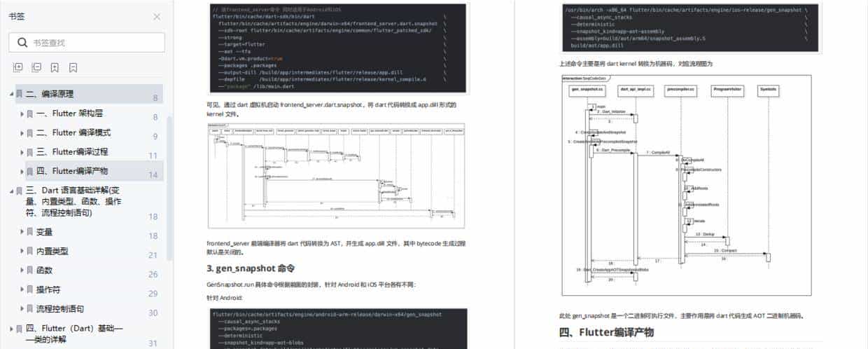Open the 流程控制语句 bookmark
Image resolution: width=868 pixels, height=349 pixels.
tap(60, 309)
